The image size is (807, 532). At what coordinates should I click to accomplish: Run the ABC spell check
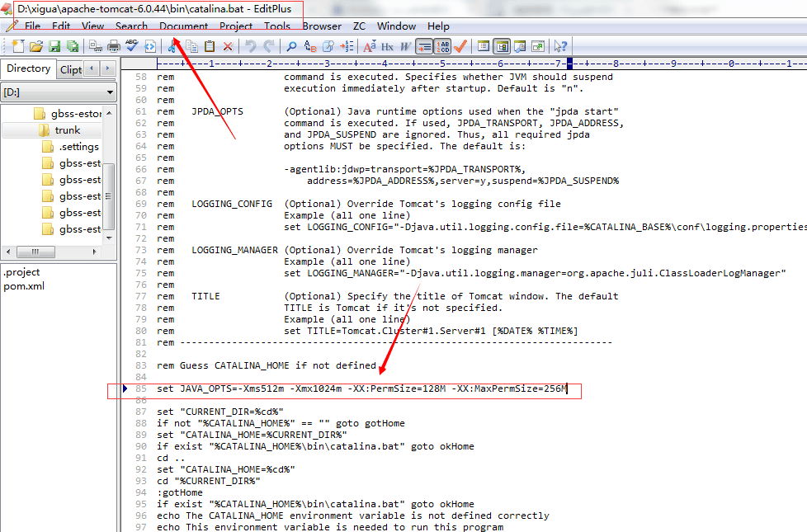132,46
